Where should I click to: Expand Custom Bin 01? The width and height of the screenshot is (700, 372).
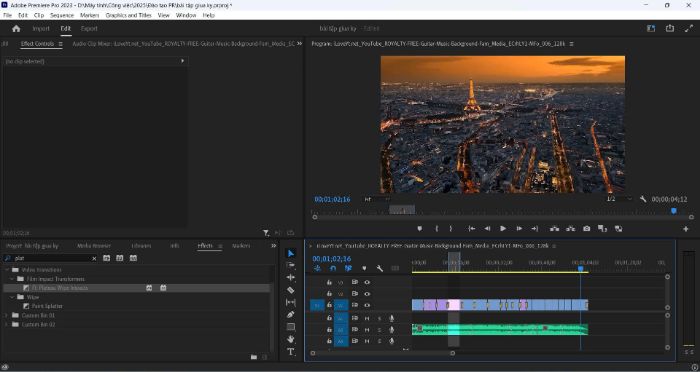click(7, 315)
